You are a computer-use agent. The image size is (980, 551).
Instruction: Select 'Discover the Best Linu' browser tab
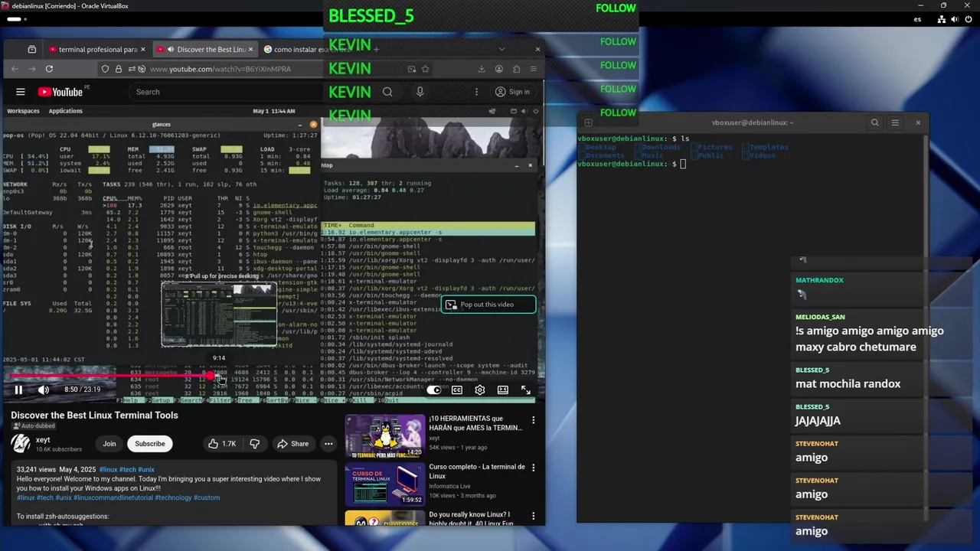click(x=205, y=50)
